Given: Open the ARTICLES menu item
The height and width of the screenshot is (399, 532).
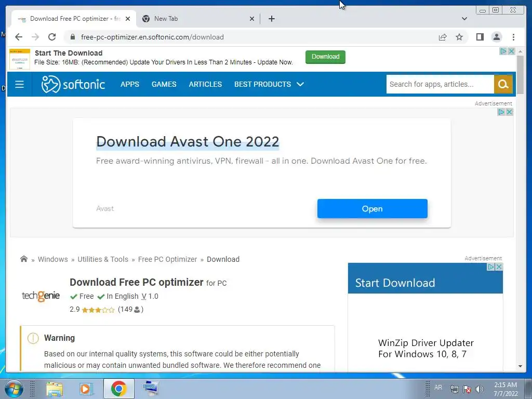Looking at the screenshot, I should click(x=205, y=84).
